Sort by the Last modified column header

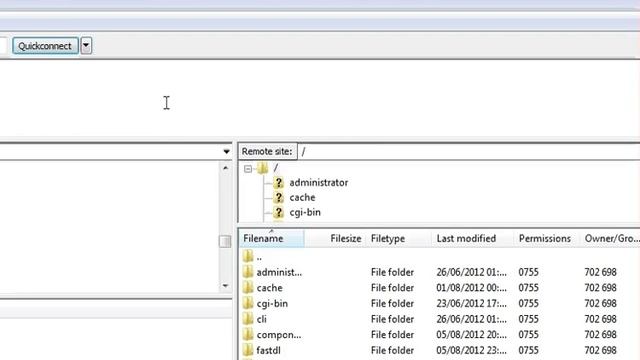[x=473, y=238]
